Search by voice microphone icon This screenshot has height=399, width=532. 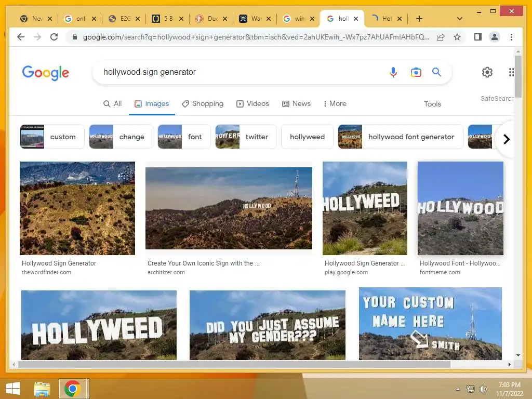pos(393,72)
